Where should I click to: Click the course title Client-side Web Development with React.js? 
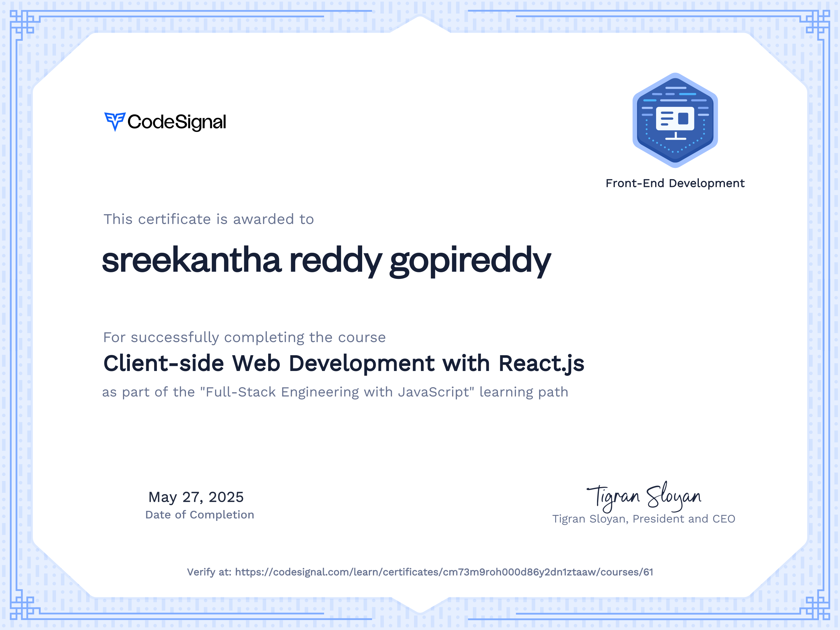coord(344,363)
